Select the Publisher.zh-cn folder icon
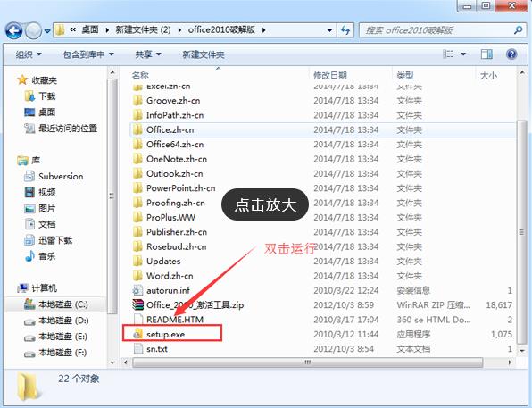532x408 pixels. (137, 232)
